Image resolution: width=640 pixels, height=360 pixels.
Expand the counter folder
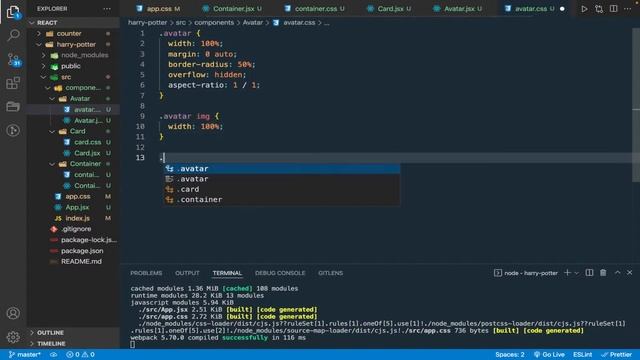pyautogui.click(x=73, y=33)
